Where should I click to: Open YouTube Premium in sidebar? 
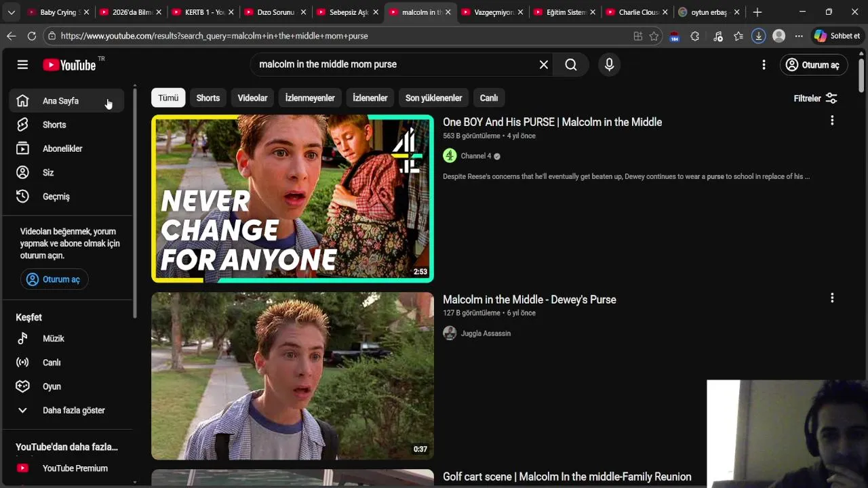[x=66, y=468]
